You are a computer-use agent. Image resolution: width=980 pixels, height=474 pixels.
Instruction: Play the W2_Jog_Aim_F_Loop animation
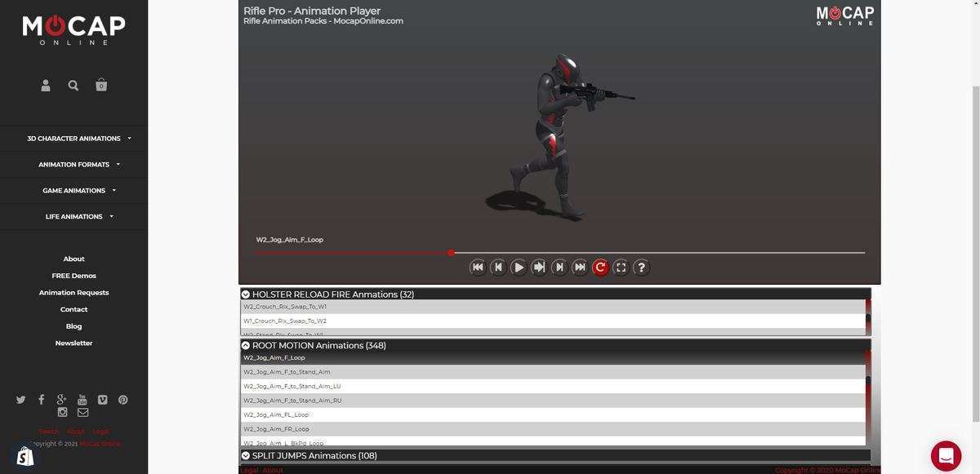coord(519,267)
